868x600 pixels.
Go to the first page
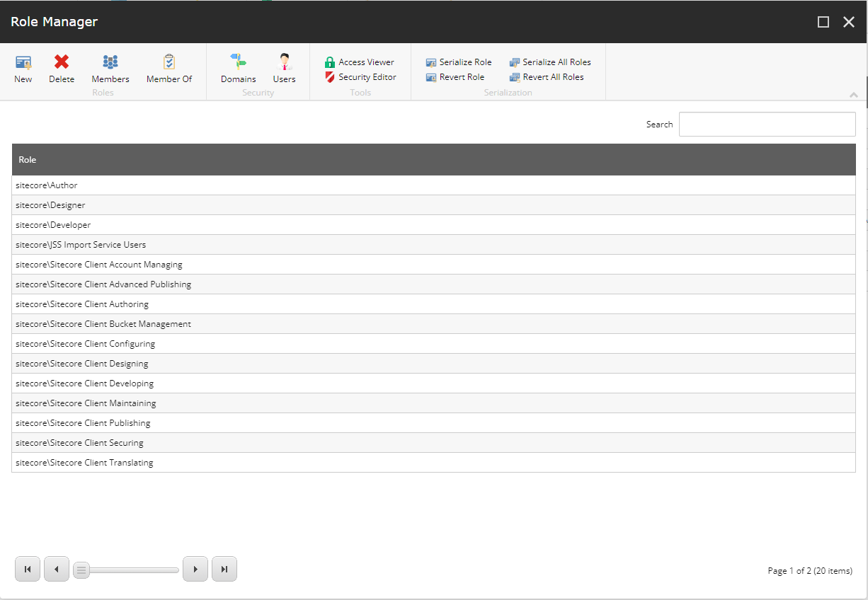point(28,569)
